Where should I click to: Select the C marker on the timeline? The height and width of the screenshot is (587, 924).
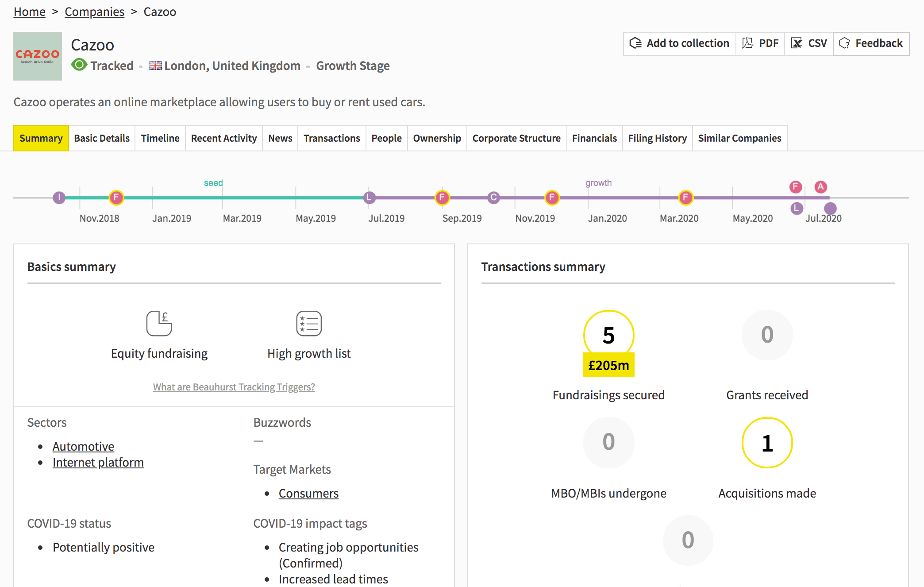point(494,197)
